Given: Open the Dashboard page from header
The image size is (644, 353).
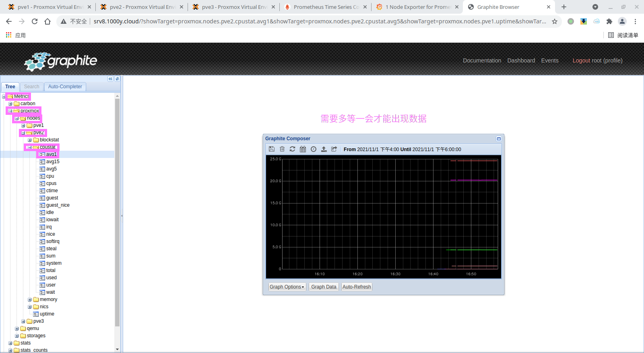Looking at the screenshot, I should point(521,60).
